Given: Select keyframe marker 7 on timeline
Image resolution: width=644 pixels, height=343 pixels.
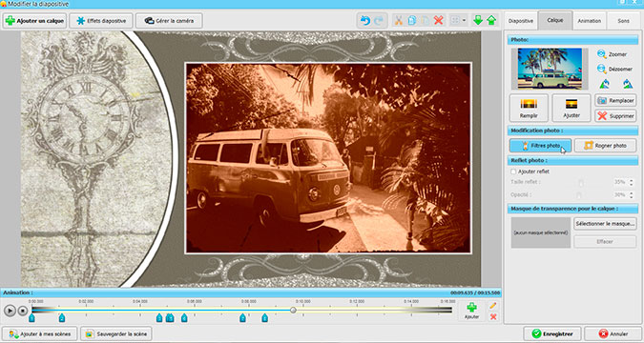Looking at the screenshot, I should tap(242, 317).
